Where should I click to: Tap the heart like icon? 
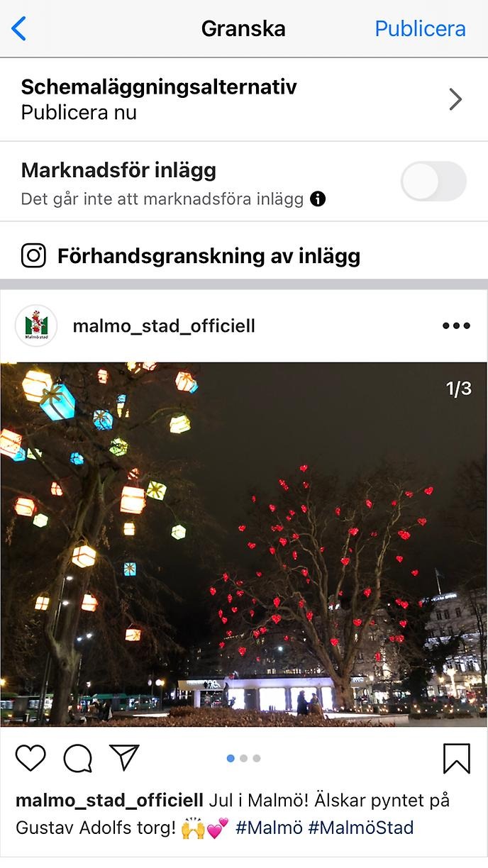(x=30, y=758)
